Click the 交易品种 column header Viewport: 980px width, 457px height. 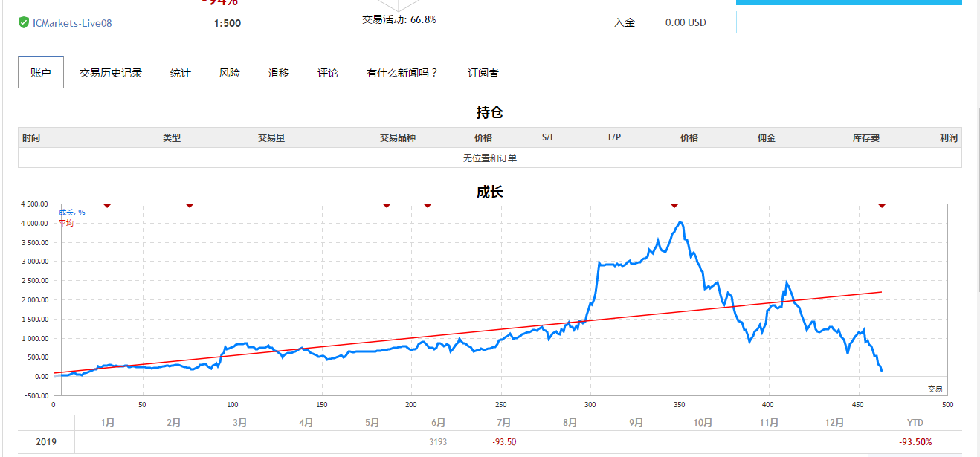coord(398,138)
